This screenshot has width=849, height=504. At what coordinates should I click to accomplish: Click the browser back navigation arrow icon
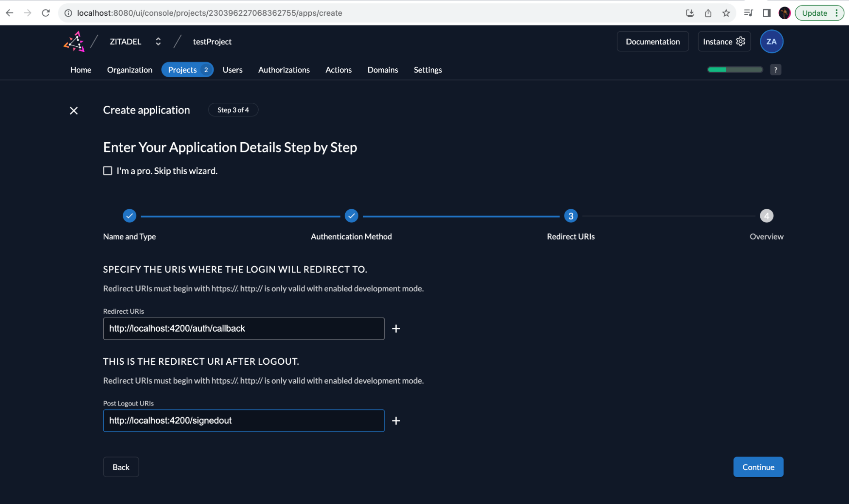10,13
